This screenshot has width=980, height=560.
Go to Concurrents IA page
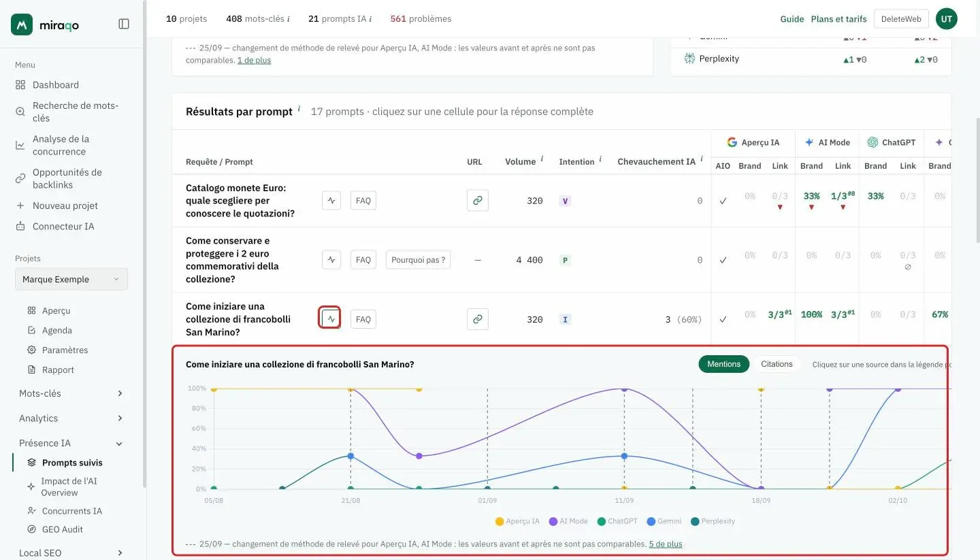pyautogui.click(x=71, y=511)
